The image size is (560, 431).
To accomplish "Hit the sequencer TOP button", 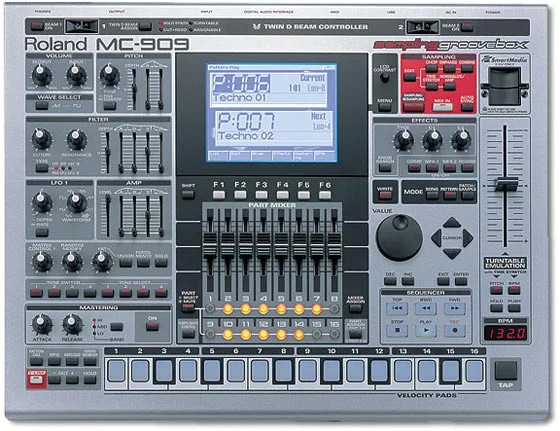I will pos(397,308).
